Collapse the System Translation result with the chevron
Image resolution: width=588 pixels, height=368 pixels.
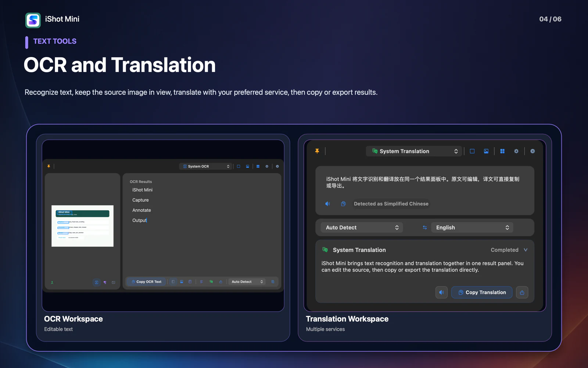(526, 250)
